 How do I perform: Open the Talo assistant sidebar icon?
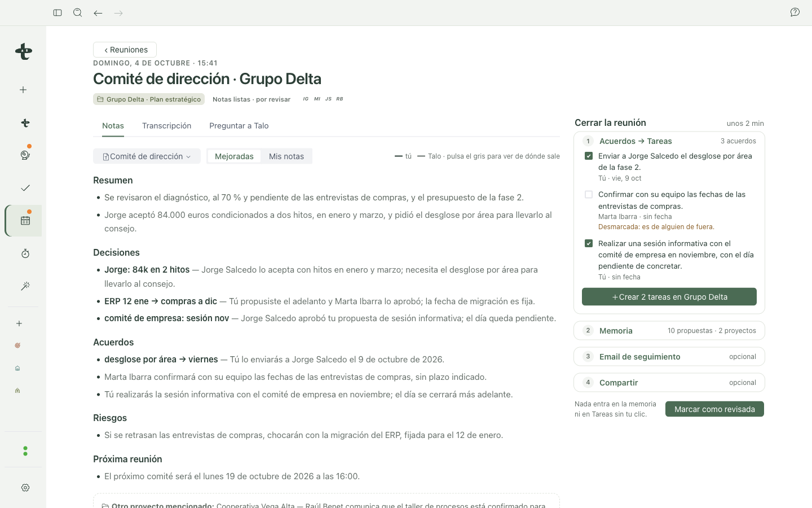click(x=25, y=122)
